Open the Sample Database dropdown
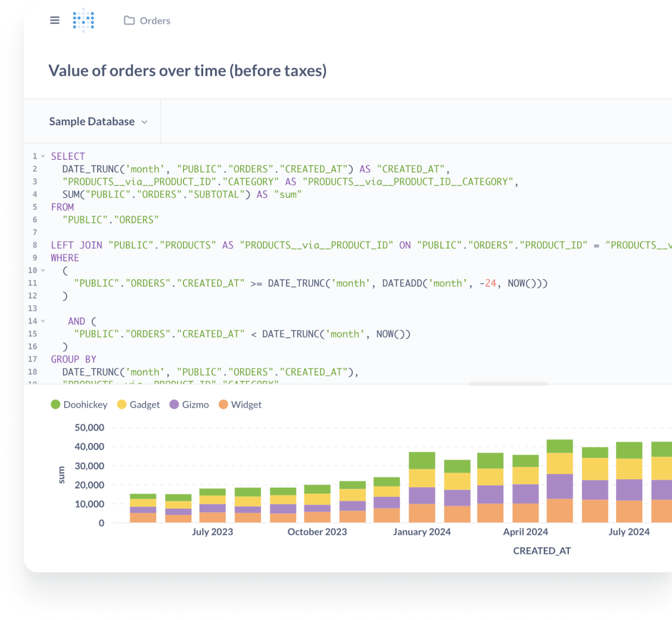The image size is (672, 620). click(98, 122)
